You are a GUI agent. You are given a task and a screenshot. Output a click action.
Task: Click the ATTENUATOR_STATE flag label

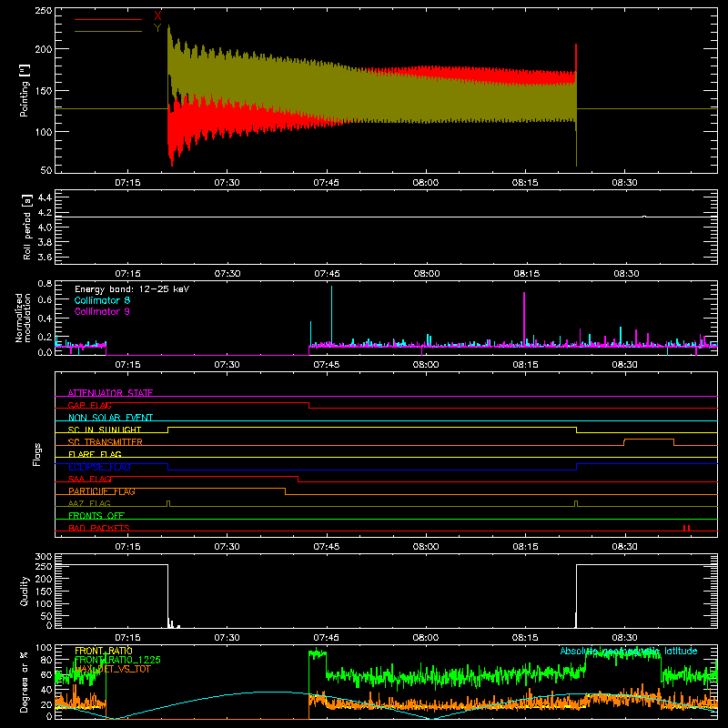[110, 393]
